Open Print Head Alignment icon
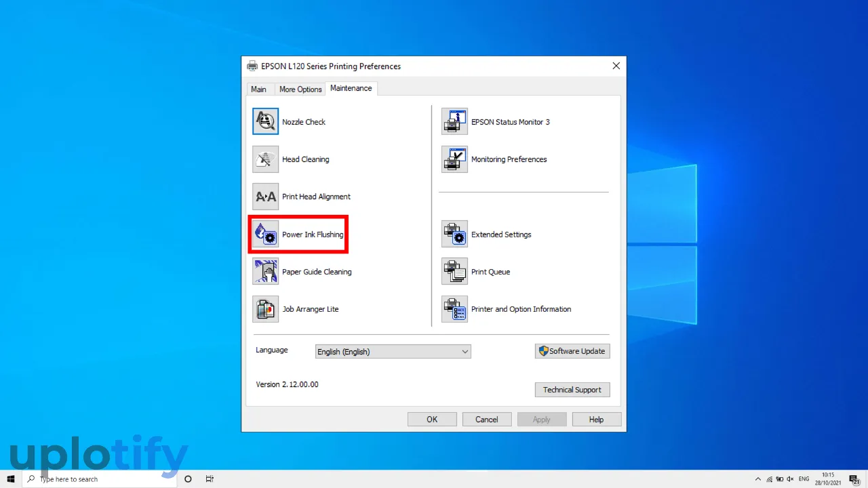Screen dimensions: 868x488 click(265, 197)
